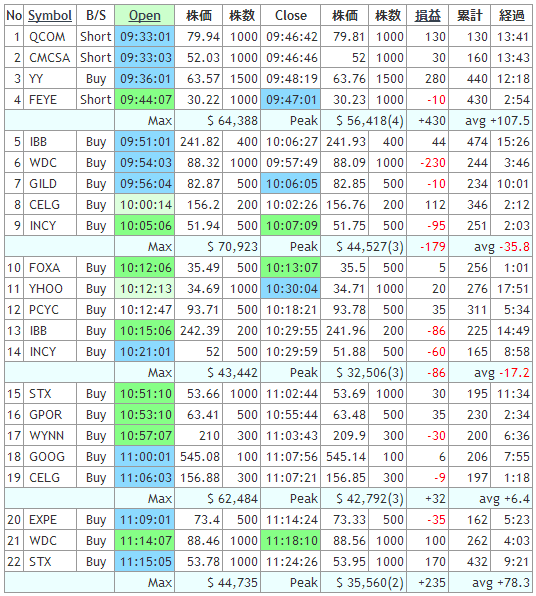Image resolution: width=536 pixels, height=596 pixels.
Task: Click the -230 loss value
Action: (427, 163)
